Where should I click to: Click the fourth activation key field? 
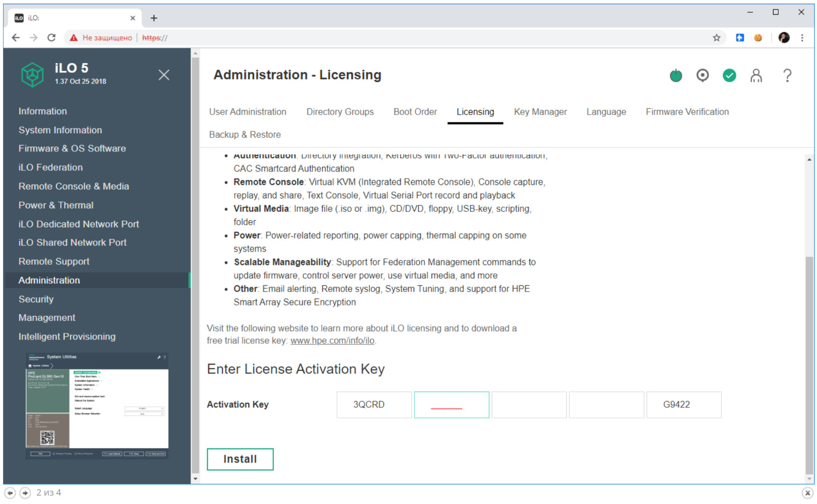(x=607, y=405)
